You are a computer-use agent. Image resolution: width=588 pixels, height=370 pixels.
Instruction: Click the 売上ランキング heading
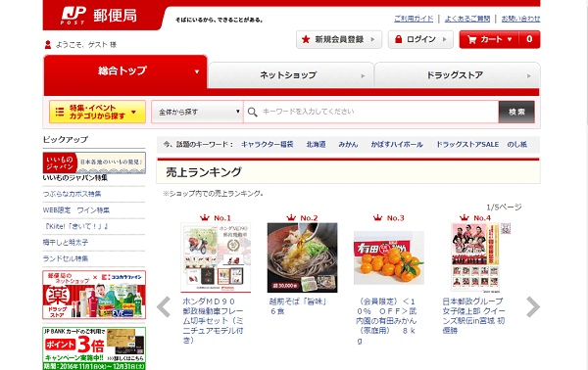point(204,172)
